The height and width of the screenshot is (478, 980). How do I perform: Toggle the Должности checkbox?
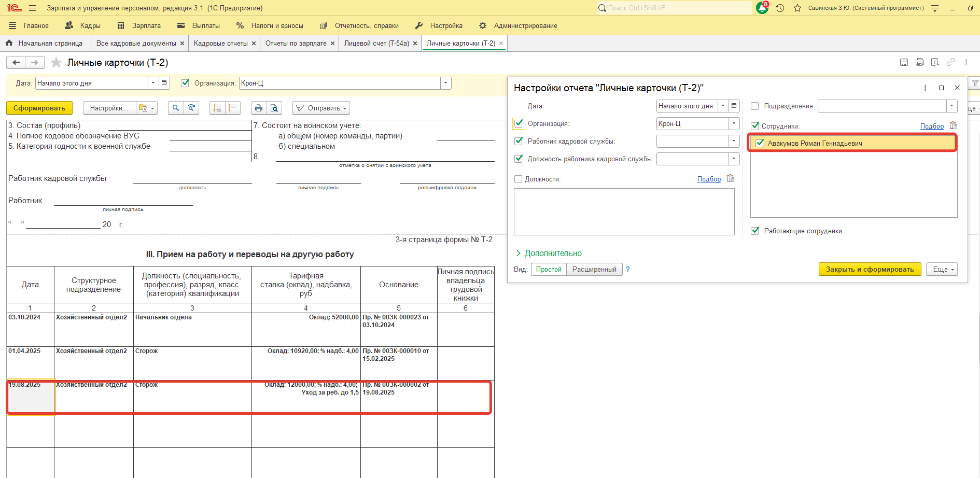pyautogui.click(x=518, y=179)
